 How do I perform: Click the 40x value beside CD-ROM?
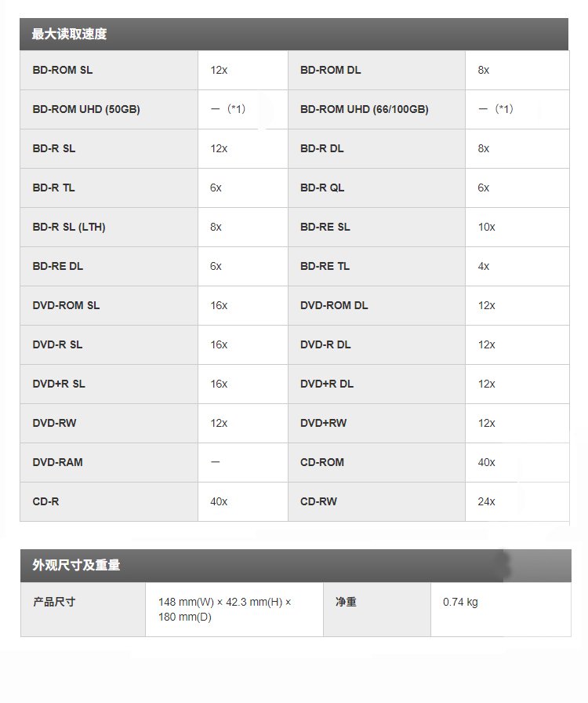[487, 462]
